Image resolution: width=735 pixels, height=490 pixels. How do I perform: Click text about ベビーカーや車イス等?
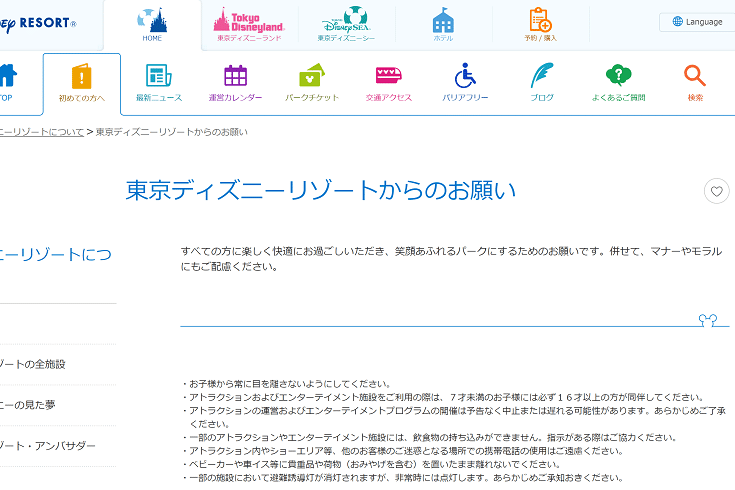click(371, 465)
